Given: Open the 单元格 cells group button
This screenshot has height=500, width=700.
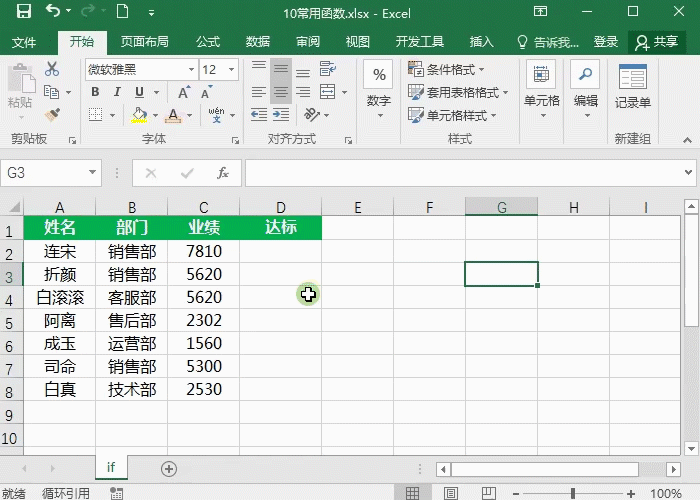Looking at the screenshot, I should click(x=542, y=89).
